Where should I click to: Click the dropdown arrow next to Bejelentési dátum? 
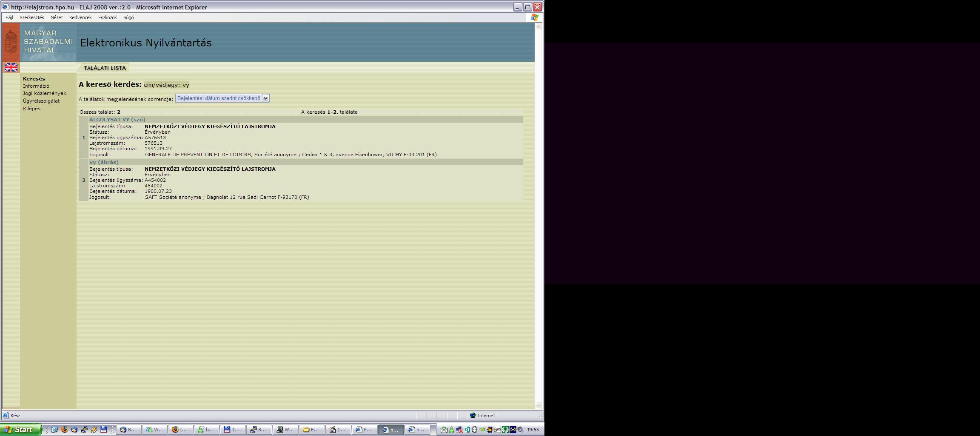point(265,98)
